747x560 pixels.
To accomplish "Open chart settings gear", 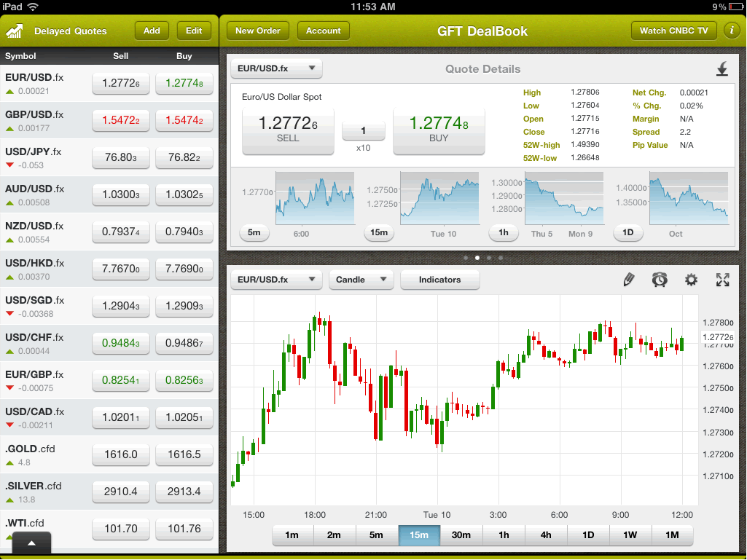I will tap(691, 280).
